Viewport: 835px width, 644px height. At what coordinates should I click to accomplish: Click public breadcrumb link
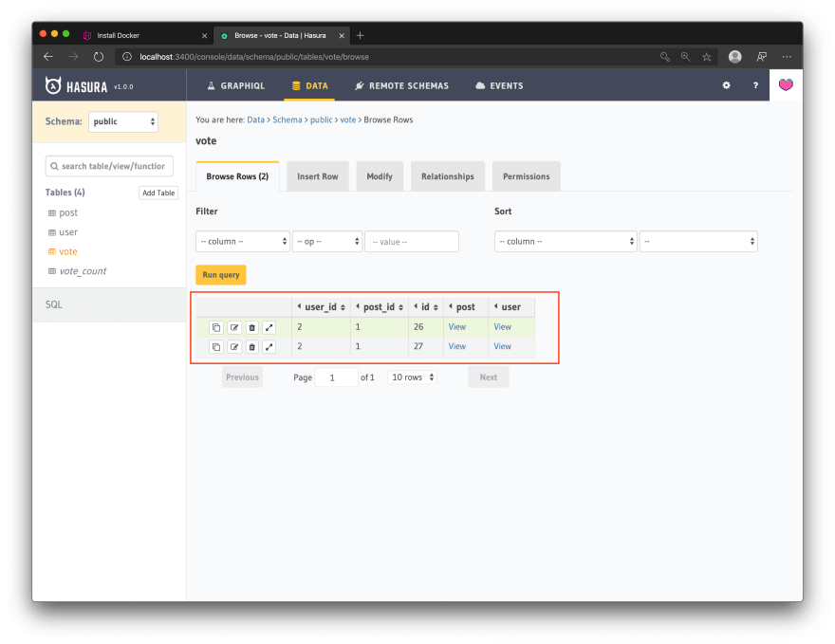point(321,120)
